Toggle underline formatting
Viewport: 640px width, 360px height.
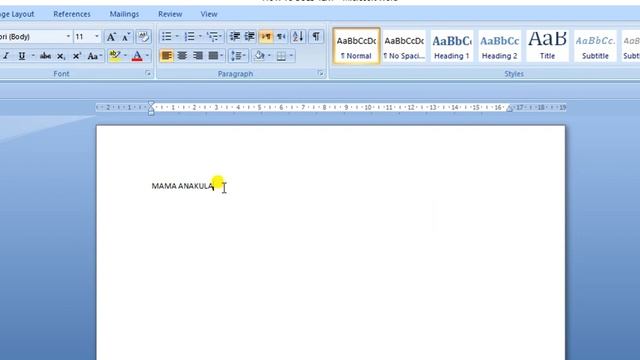pos(22,56)
